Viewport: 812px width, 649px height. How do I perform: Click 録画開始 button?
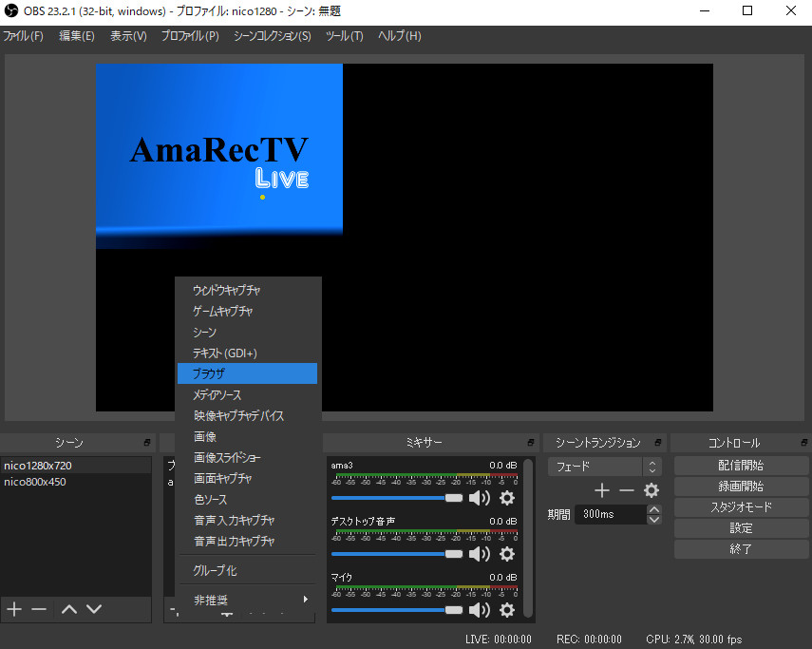pyautogui.click(x=741, y=487)
